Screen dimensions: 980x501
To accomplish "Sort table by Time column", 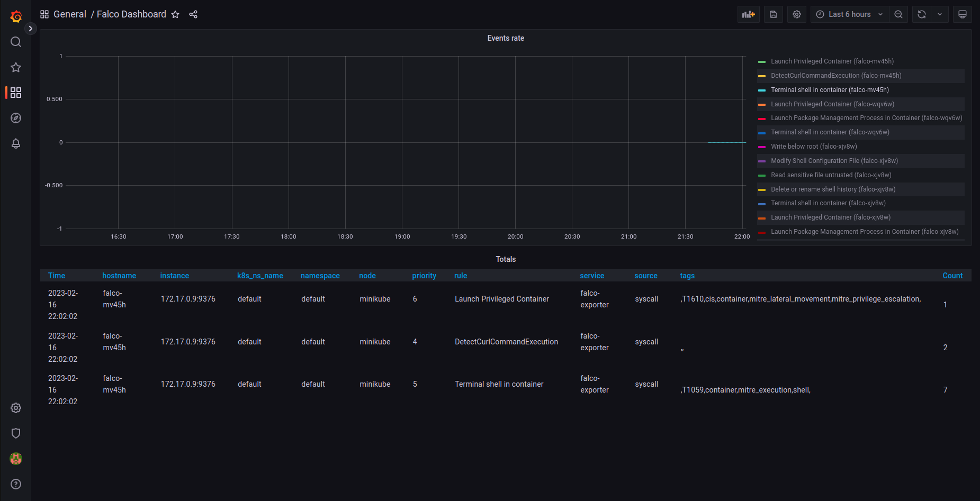I will [x=57, y=276].
